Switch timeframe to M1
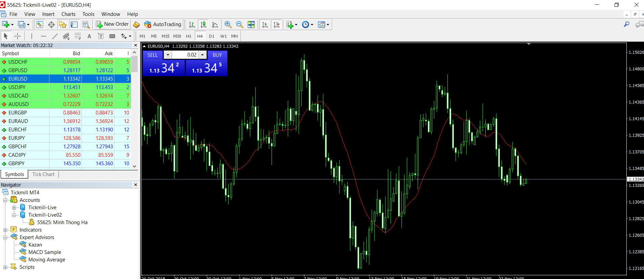644x279 pixels. coord(142,36)
